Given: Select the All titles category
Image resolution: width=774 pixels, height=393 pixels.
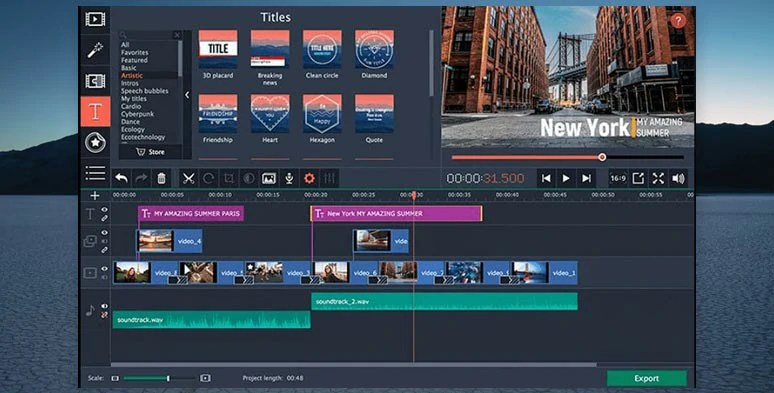Looking at the screenshot, I should 125,44.
